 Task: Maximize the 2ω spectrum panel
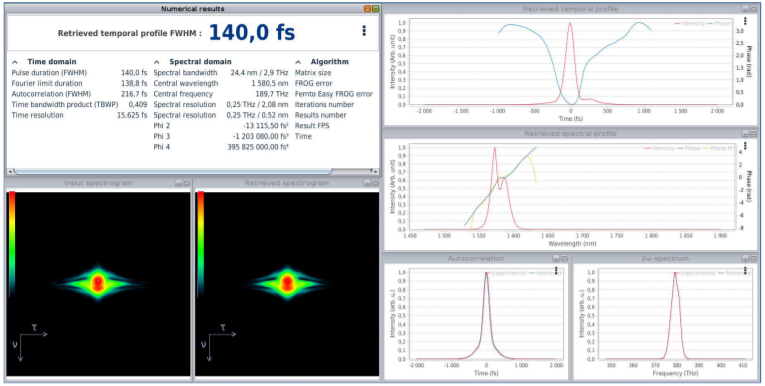753,259
